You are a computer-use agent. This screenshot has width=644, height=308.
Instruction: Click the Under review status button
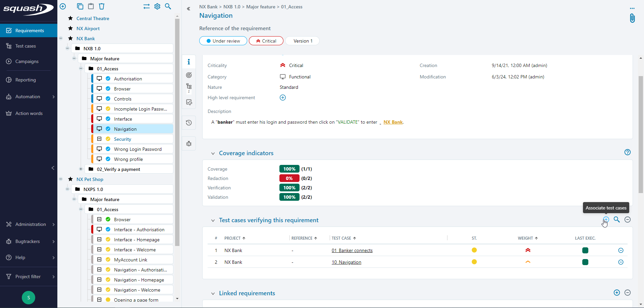coord(223,41)
